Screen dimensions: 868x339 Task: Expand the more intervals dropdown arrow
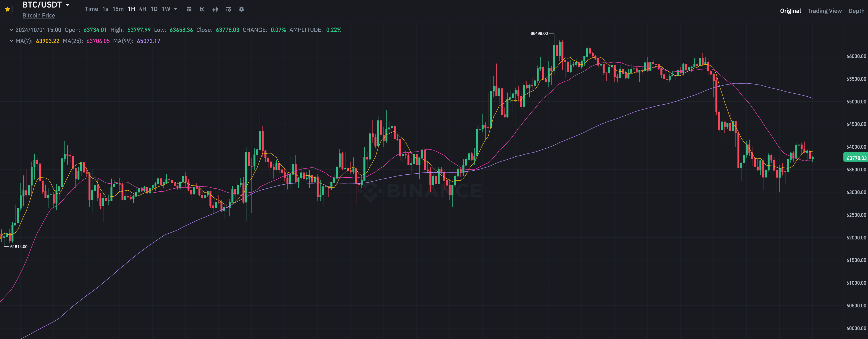coord(176,9)
